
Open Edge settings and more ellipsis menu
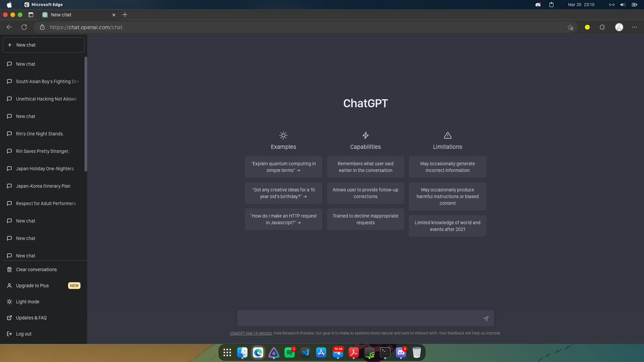tap(635, 27)
